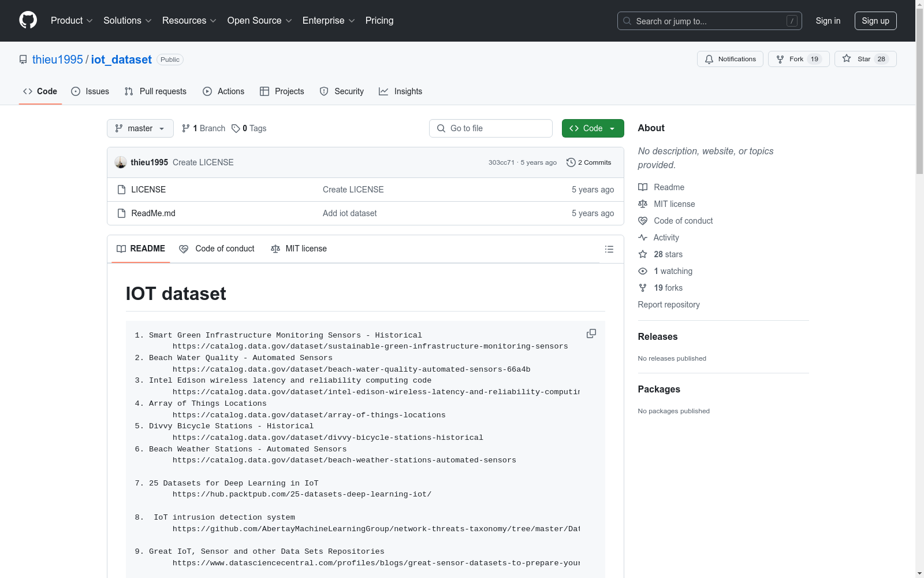This screenshot has width=924, height=578.
Task: Fork the repository via Fork button
Action: coord(798,59)
